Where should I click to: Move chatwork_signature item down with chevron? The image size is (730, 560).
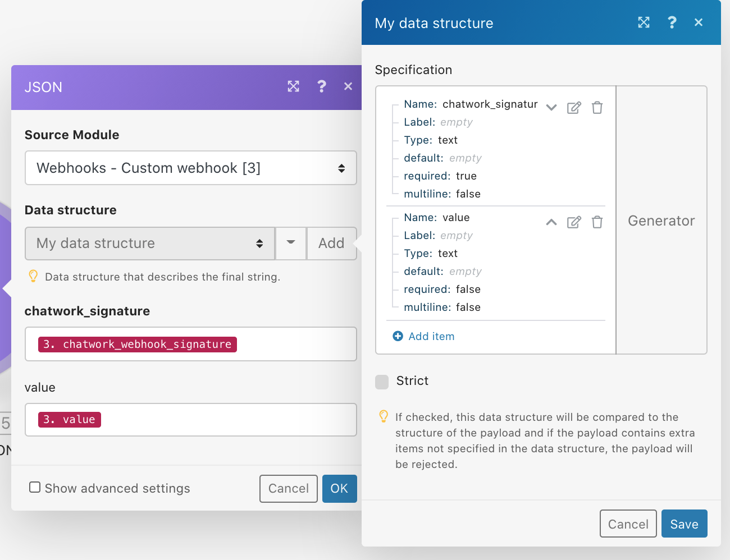click(x=551, y=108)
